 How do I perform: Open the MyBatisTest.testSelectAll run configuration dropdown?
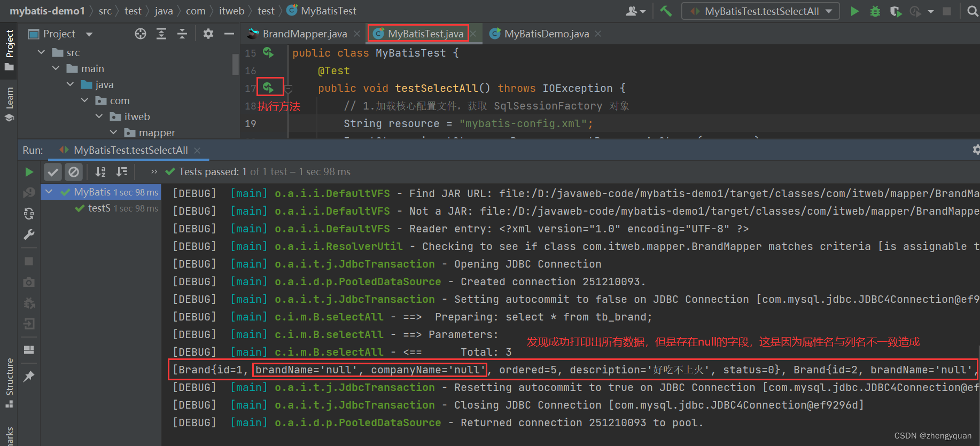[760, 11]
